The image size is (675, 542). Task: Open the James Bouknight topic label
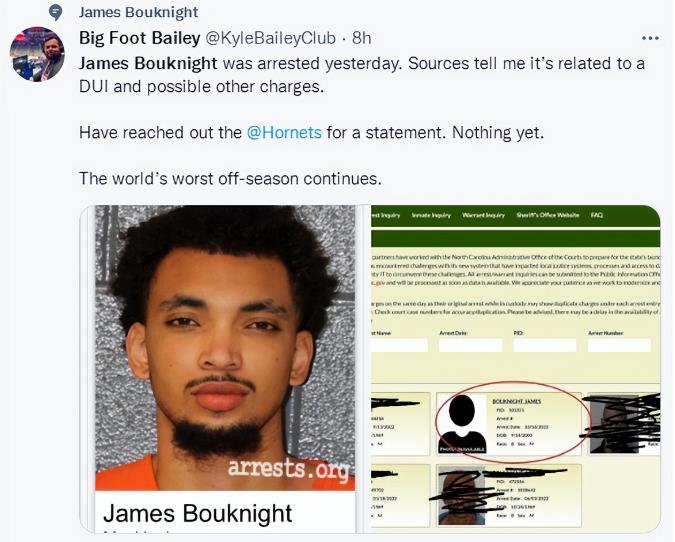(x=138, y=12)
